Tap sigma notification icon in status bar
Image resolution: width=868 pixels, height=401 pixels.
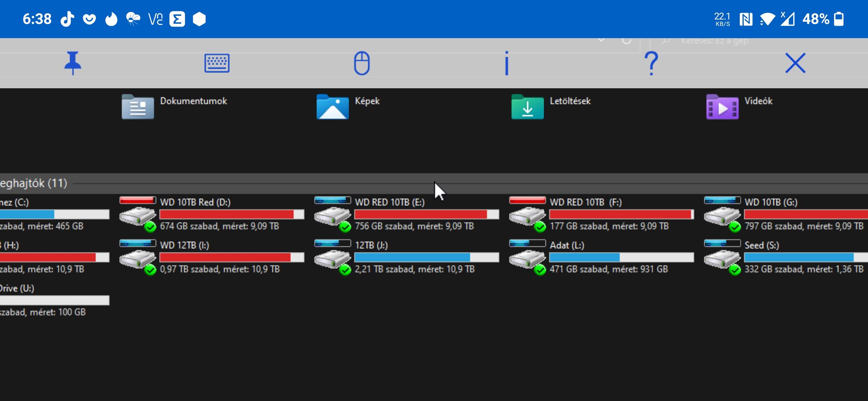point(177,19)
